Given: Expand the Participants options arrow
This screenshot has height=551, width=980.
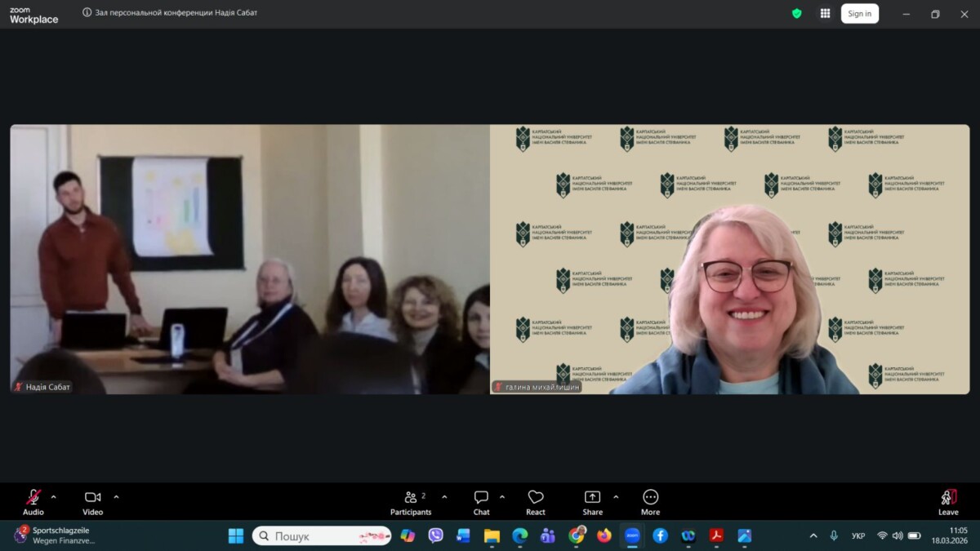Looking at the screenshot, I should (x=444, y=497).
